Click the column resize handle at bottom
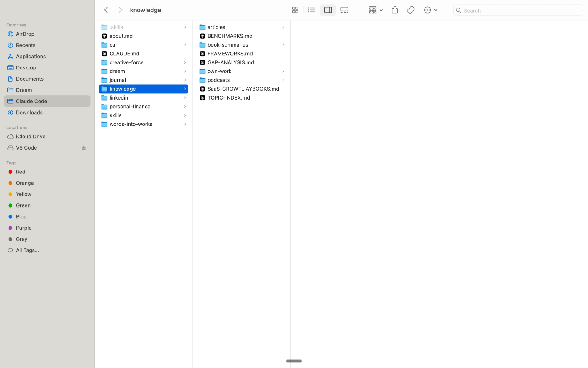Viewport: 588px width, 368px height. [x=294, y=361]
